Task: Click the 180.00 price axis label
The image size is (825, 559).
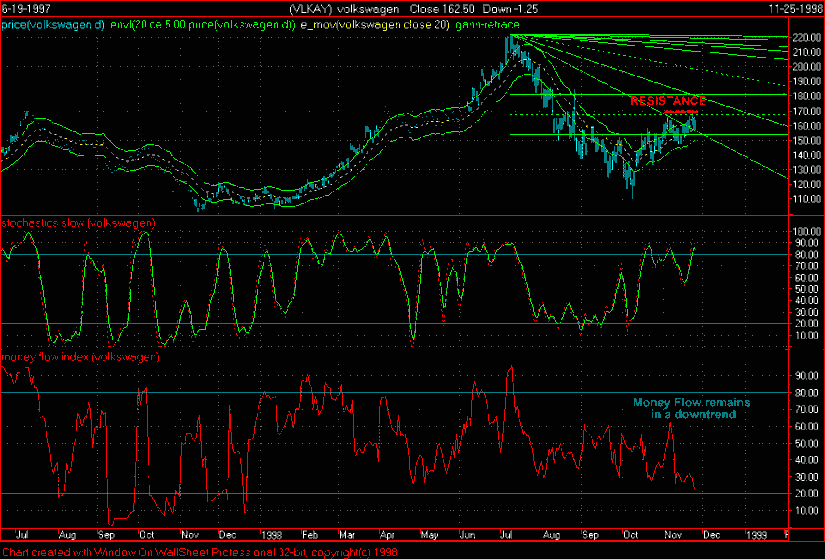Action: coord(806,96)
